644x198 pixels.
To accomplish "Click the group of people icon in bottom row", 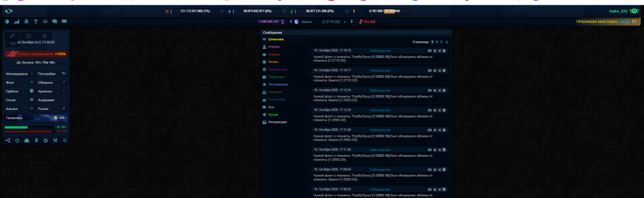I will [27, 140].
